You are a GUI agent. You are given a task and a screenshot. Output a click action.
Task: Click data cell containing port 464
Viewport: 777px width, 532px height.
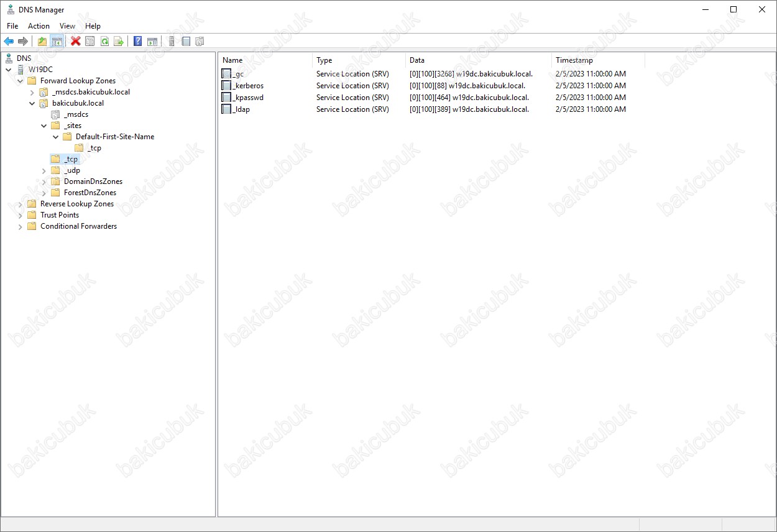coord(469,98)
